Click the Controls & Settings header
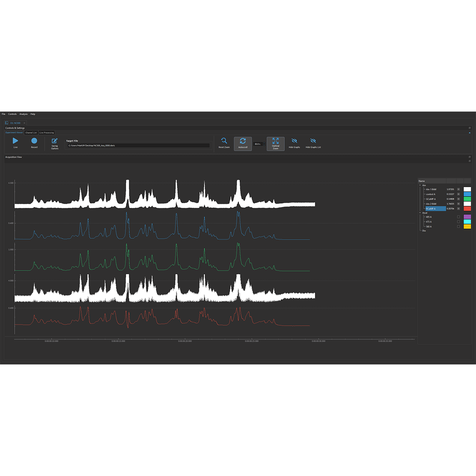Screen dimensions: 476x476 15,128
